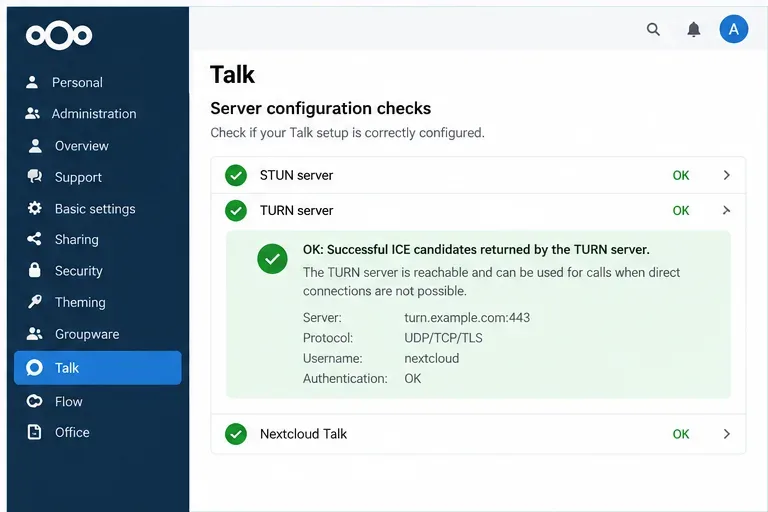Open the notifications bell
The height and width of the screenshot is (512, 768).
(693, 29)
